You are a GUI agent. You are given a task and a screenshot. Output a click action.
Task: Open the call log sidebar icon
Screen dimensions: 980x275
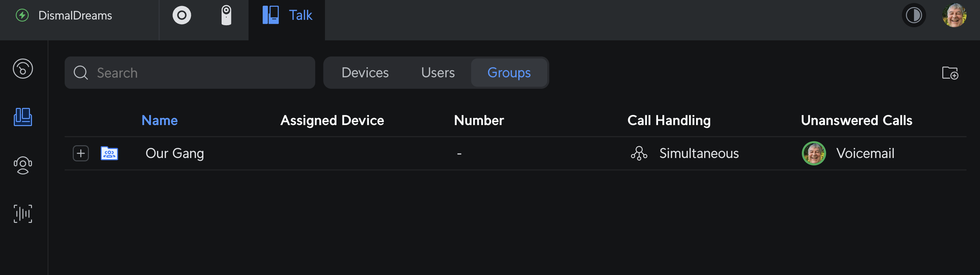point(23,69)
